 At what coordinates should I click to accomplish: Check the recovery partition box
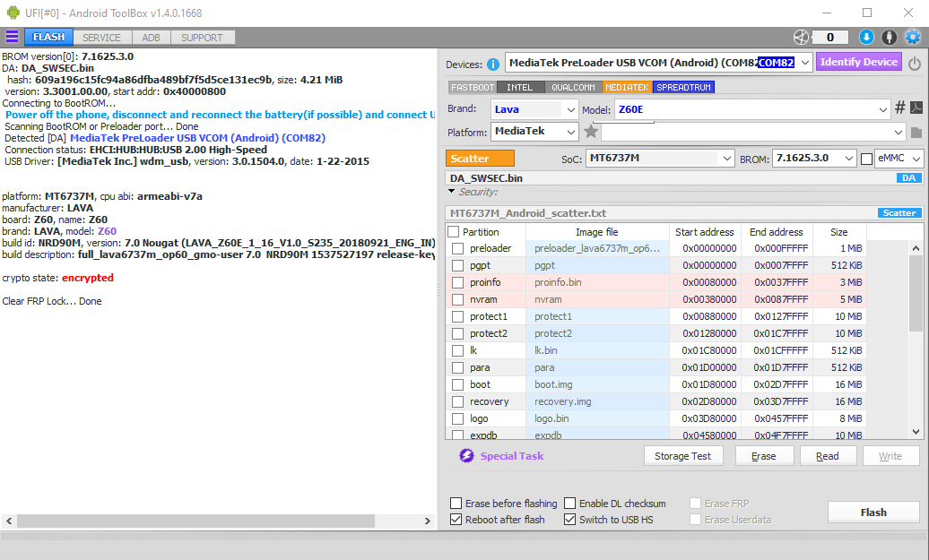tap(457, 402)
